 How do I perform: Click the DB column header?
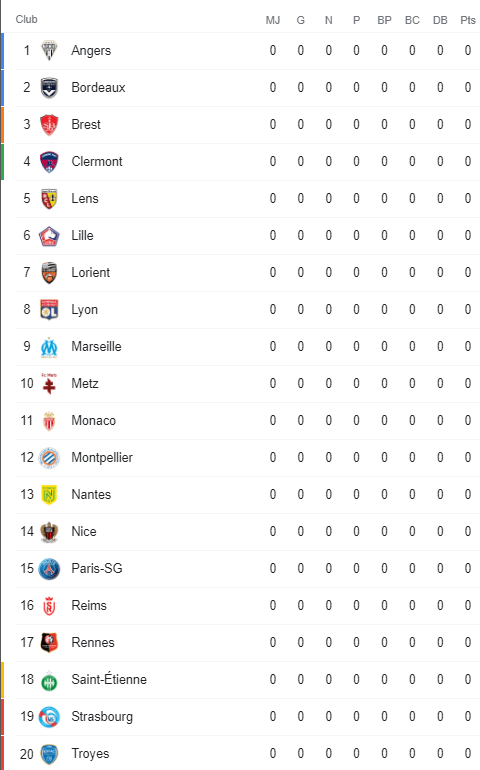tap(440, 20)
